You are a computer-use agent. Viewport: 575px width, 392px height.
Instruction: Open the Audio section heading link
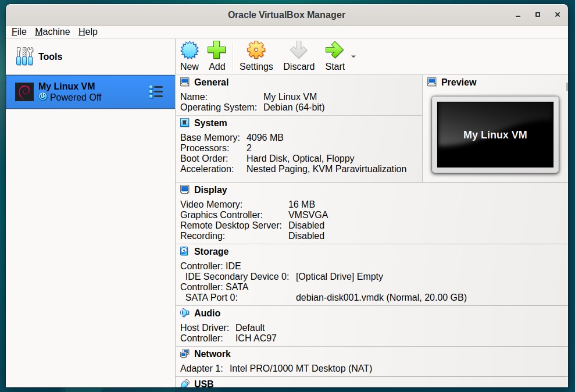tap(207, 313)
